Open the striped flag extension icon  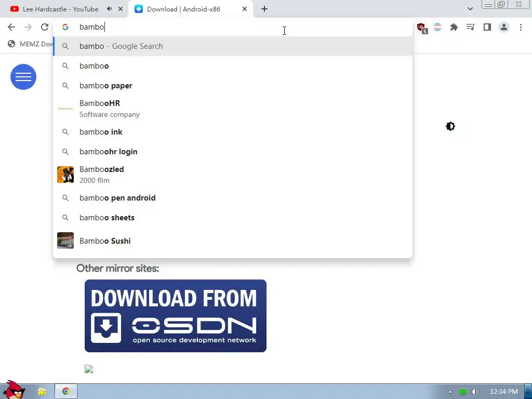click(x=437, y=27)
